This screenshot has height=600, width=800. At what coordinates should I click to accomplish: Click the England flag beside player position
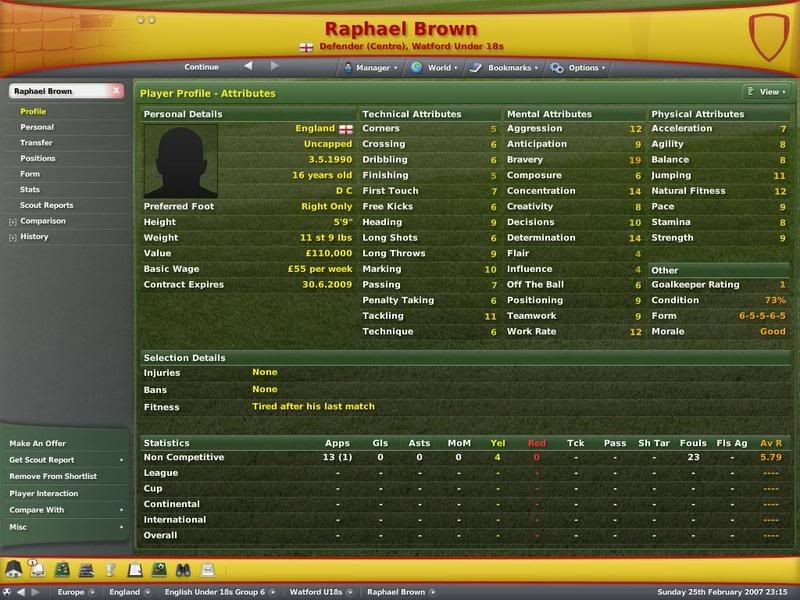pyautogui.click(x=306, y=47)
